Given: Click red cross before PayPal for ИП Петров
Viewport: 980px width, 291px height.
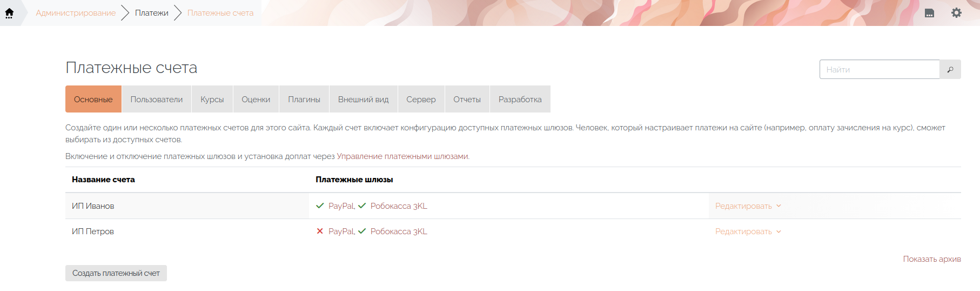Looking at the screenshot, I should point(320,232).
